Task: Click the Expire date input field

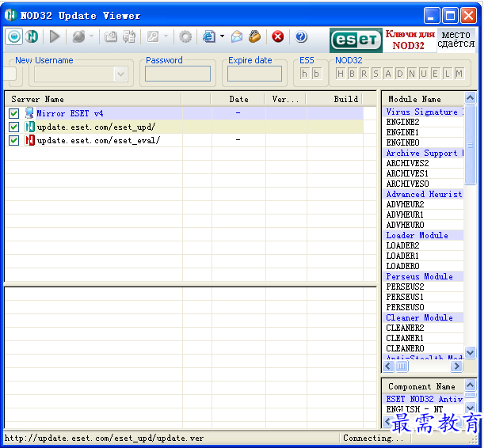Action: pyautogui.click(x=254, y=74)
